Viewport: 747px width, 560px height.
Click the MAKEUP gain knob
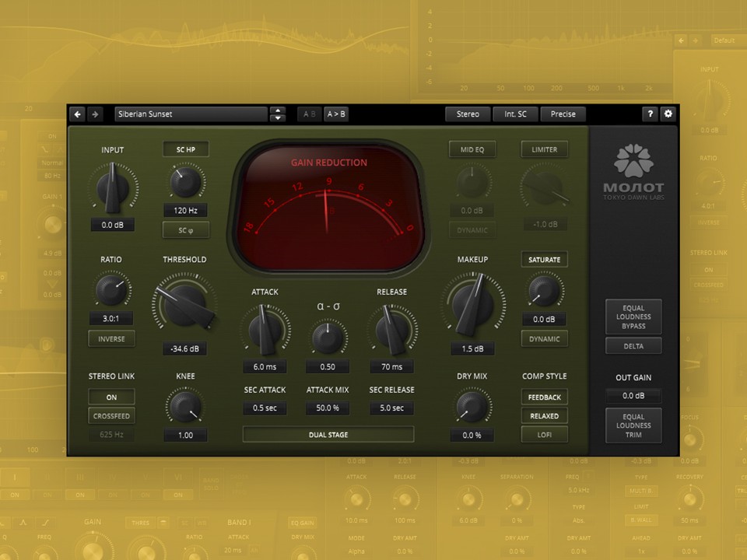click(472, 304)
